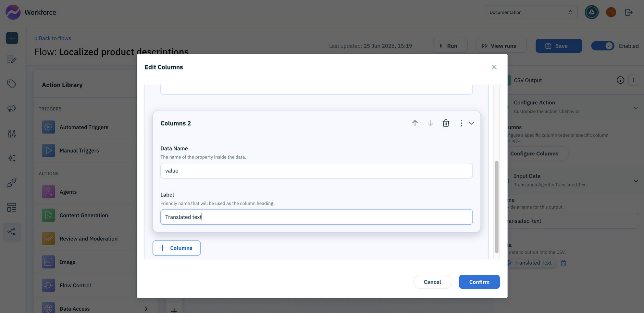This screenshot has height=313, width=644.
Task: Open the megaphone icon in sidebar
Action: coord(12,108)
